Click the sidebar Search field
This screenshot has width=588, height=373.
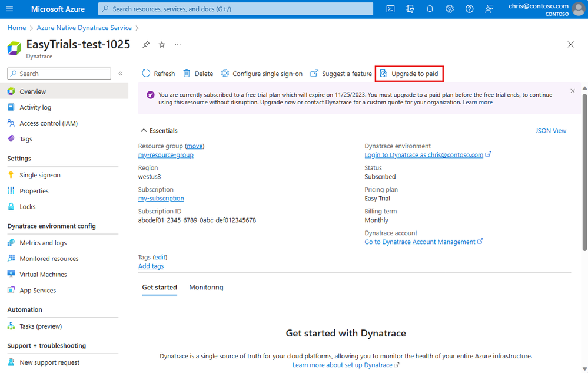(x=59, y=74)
